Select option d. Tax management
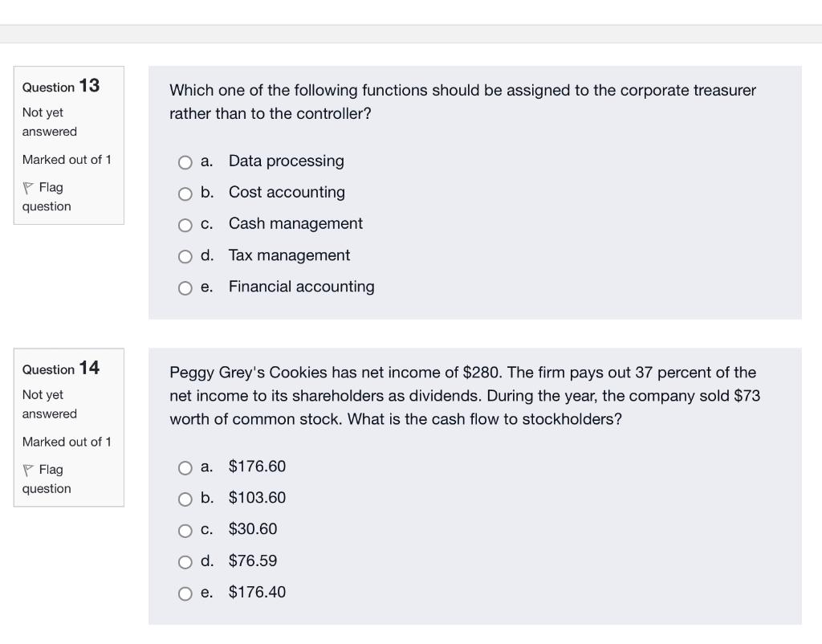This screenshot has height=644, width=822. point(185,257)
